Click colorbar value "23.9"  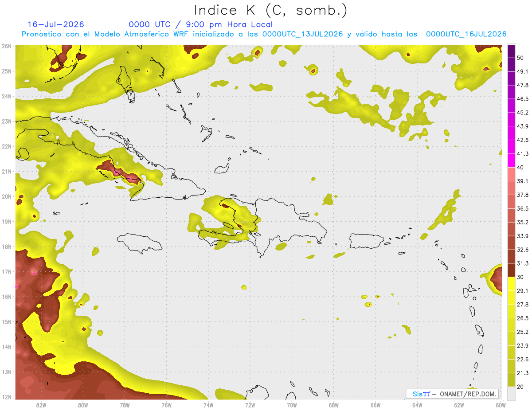point(523,346)
